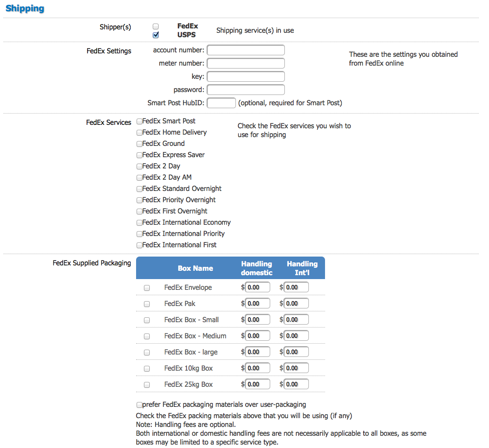Click the FedEx meter number field
Screen dimensions: 489x448
pos(246,63)
